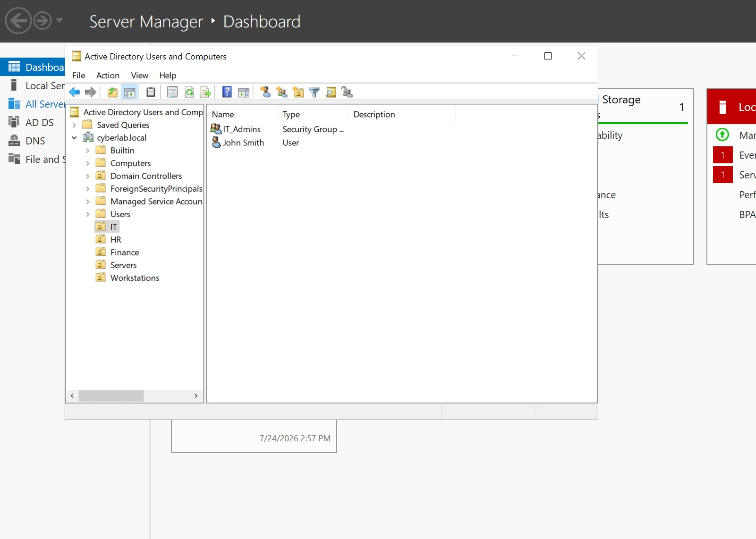756x539 pixels.
Task: Minimize the Active Directory Users and Computers window
Action: [516, 56]
